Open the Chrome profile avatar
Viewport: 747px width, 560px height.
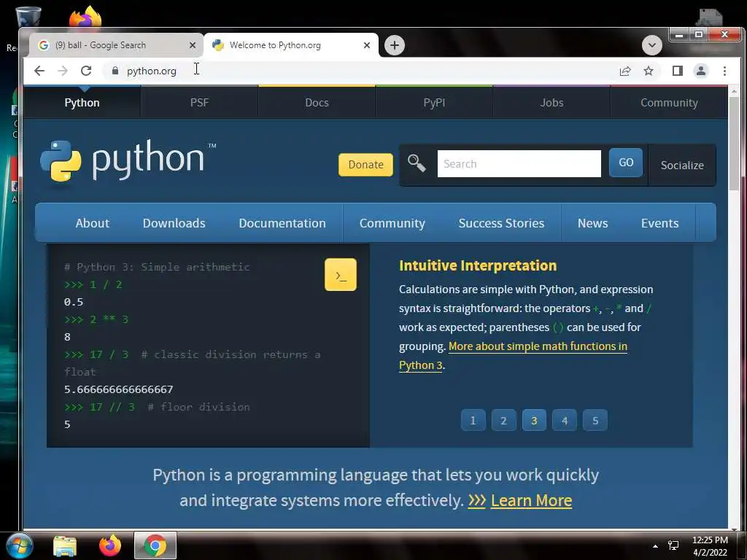point(701,71)
